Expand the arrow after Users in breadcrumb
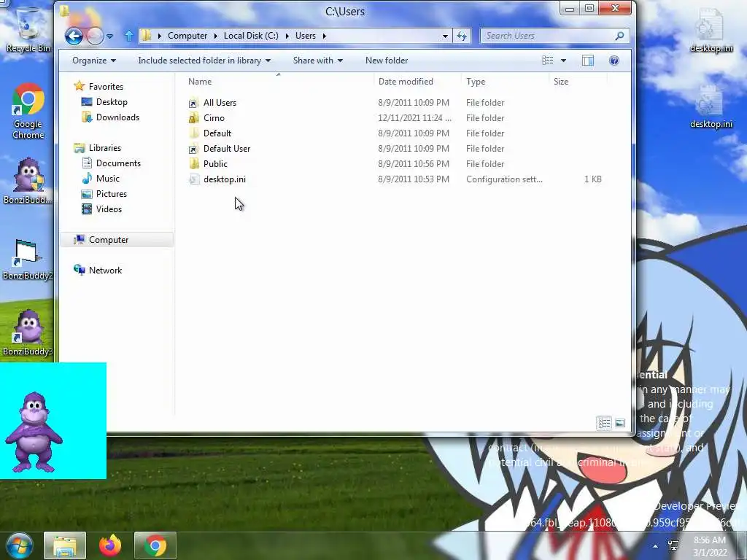Viewport: 747px width, 560px height. click(325, 36)
